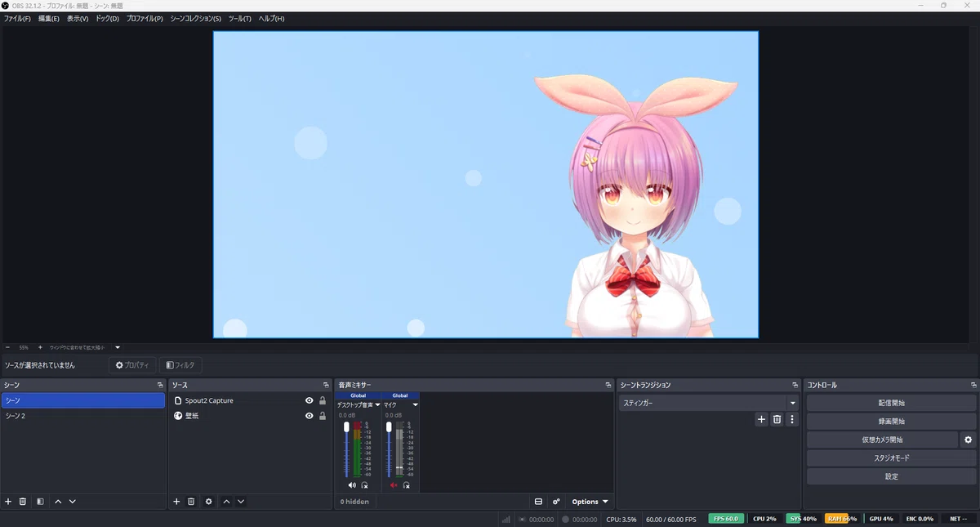Toggle audio mixer layout icon beside Options
This screenshot has height=527, width=980.
pyautogui.click(x=538, y=502)
